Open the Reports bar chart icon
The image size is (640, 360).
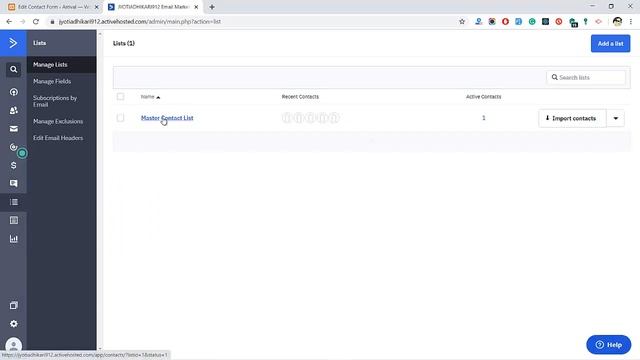pyautogui.click(x=13, y=239)
